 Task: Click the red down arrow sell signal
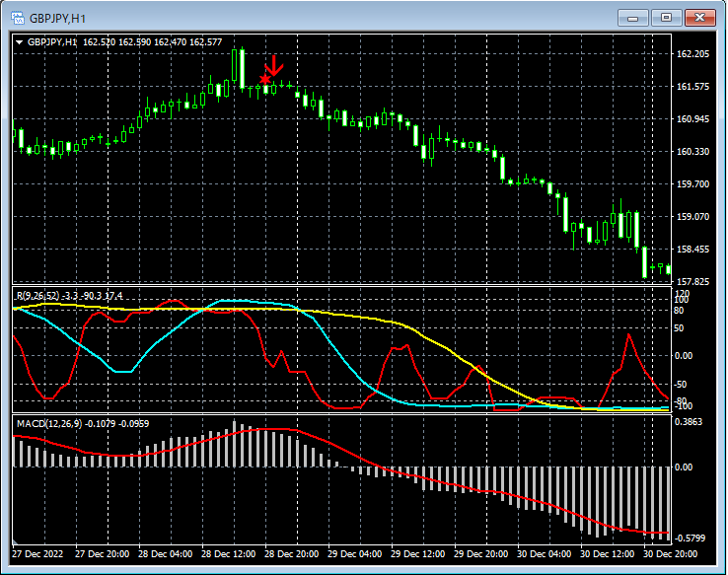(x=275, y=67)
